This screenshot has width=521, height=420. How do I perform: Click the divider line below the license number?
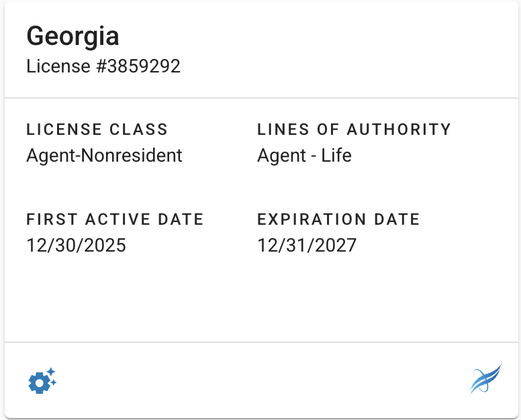[x=260, y=99]
